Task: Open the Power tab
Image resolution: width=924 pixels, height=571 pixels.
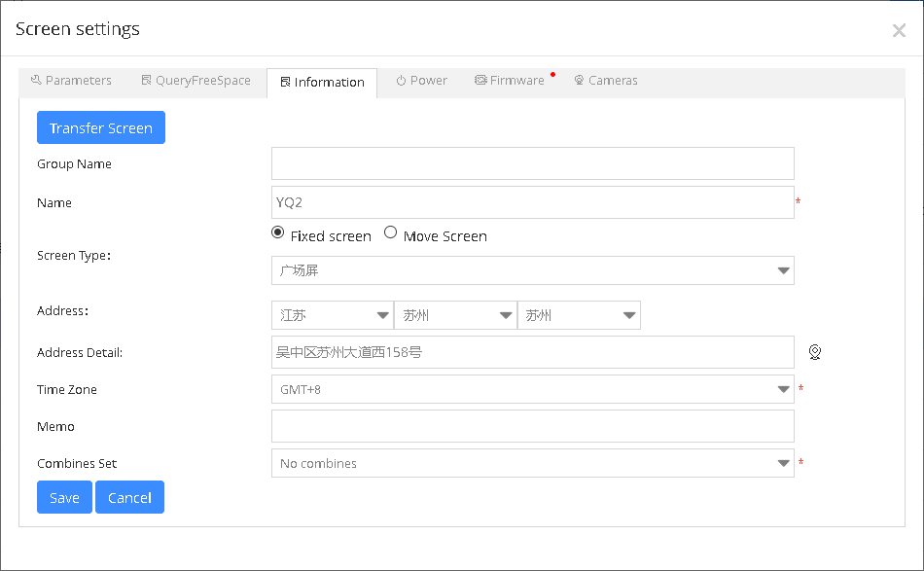Action: point(421,81)
